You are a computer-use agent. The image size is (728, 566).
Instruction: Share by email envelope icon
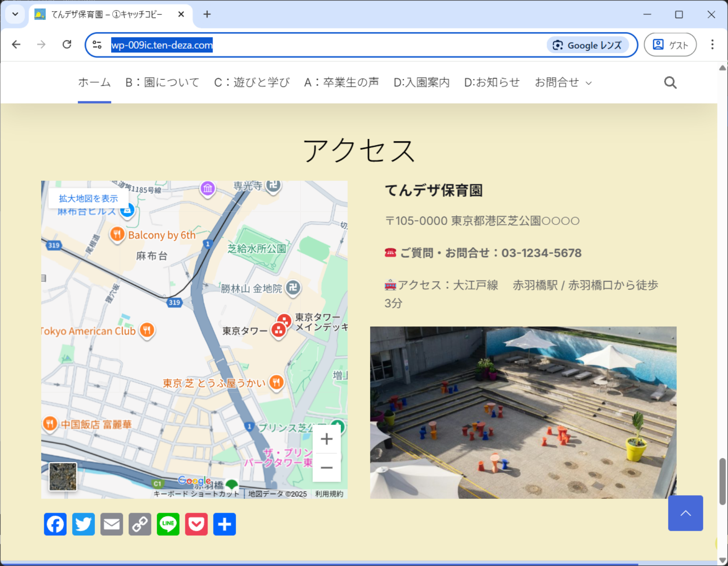coord(112,524)
